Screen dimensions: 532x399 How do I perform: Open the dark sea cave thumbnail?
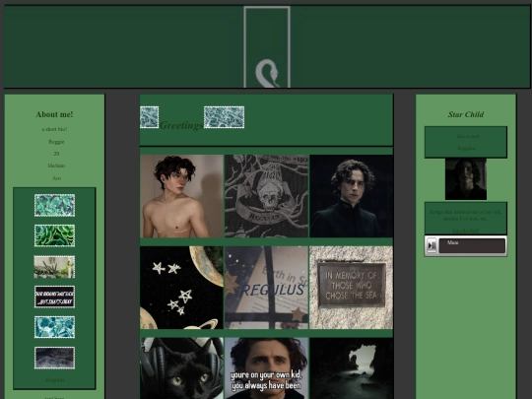[352, 368]
